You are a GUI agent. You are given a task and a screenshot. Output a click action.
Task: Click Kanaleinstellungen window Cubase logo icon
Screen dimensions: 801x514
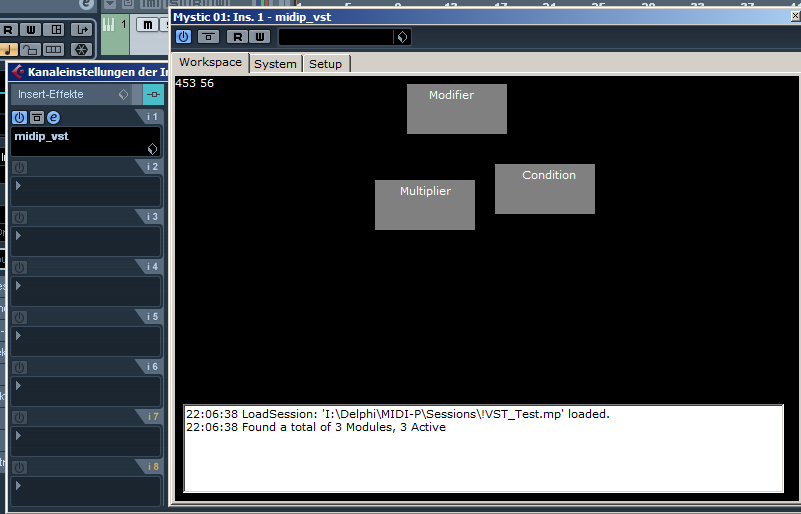pos(18,72)
